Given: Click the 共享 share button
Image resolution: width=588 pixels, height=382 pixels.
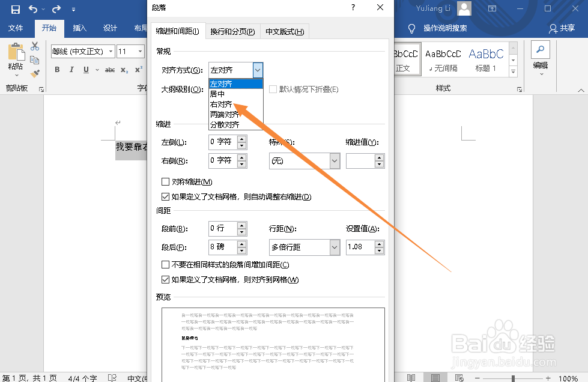Looking at the screenshot, I should (562, 28).
